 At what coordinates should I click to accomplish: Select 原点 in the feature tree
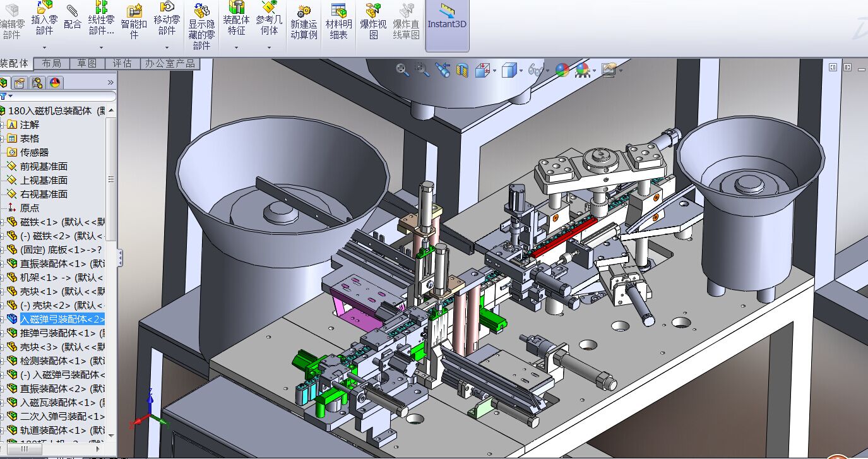(29, 208)
